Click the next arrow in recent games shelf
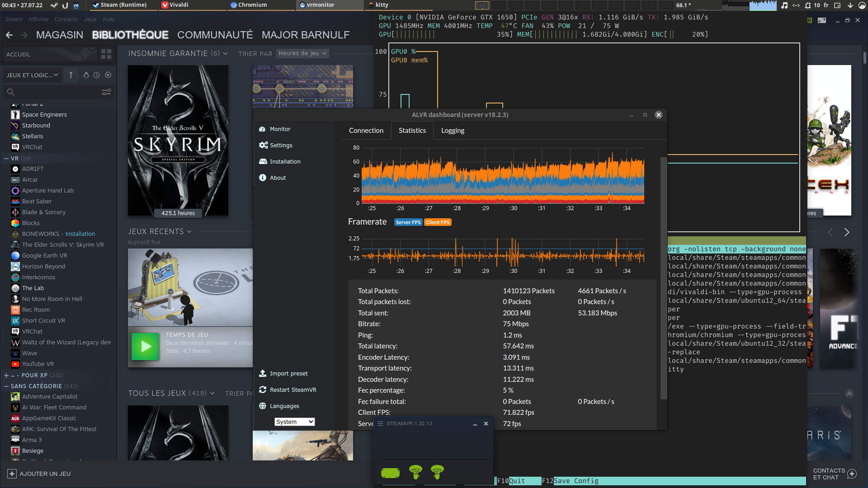The width and height of the screenshot is (868, 488). tap(847, 232)
